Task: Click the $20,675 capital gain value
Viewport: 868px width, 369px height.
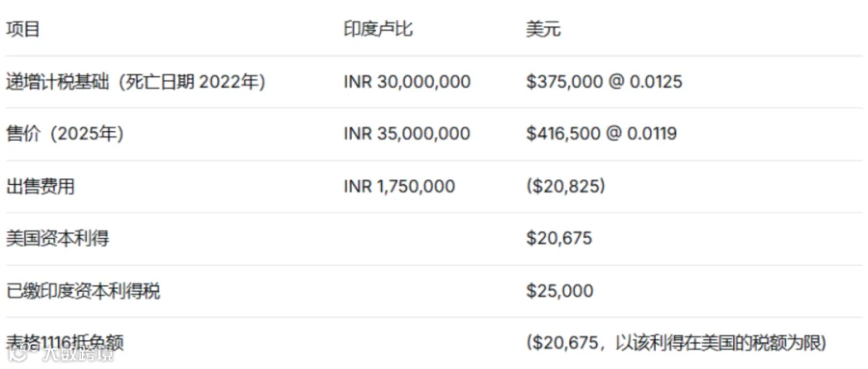Action: point(559,238)
